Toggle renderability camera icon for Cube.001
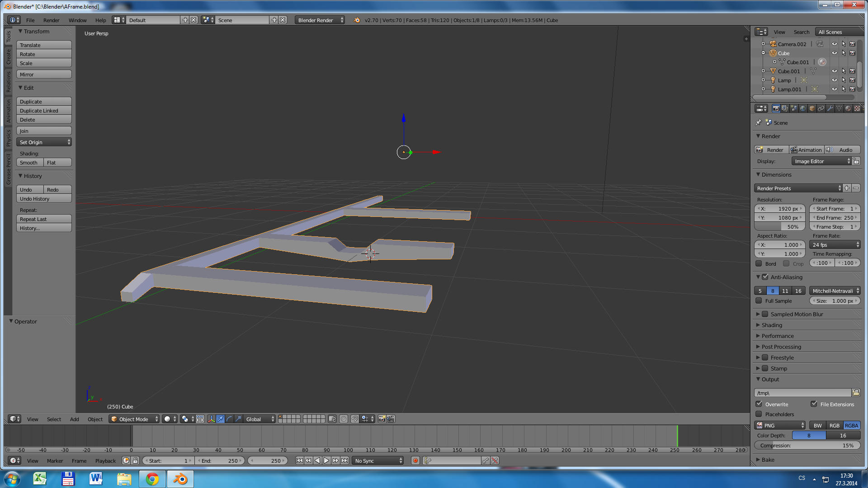 pos(853,71)
